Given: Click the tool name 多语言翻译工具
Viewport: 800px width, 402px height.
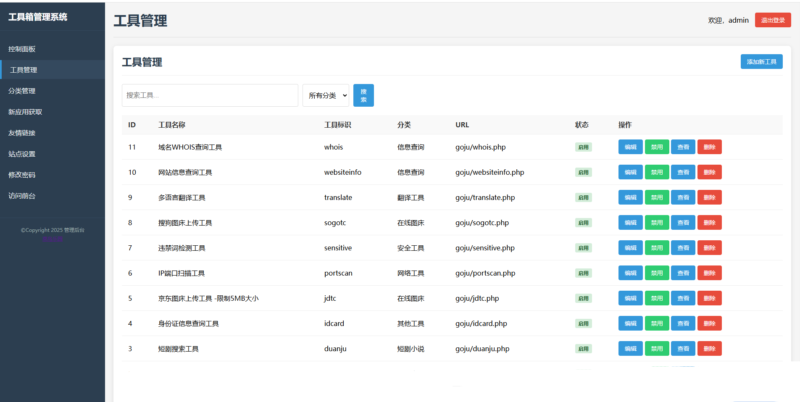Looking at the screenshot, I should coord(182,197).
